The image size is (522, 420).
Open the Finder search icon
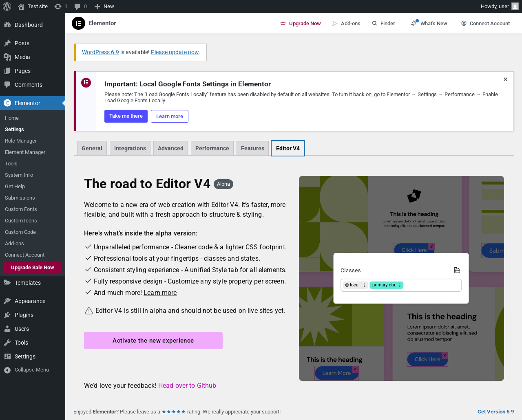pyautogui.click(x=374, y=23)
